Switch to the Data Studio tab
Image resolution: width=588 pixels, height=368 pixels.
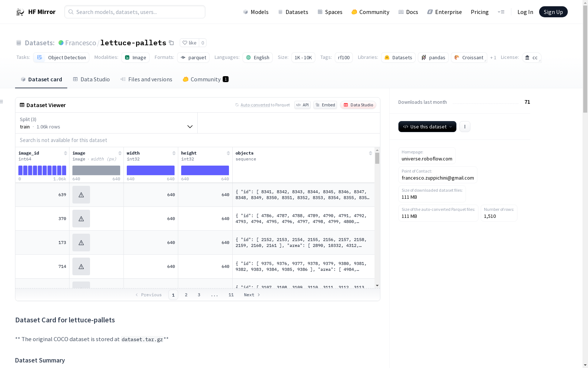tap(92, 79)
